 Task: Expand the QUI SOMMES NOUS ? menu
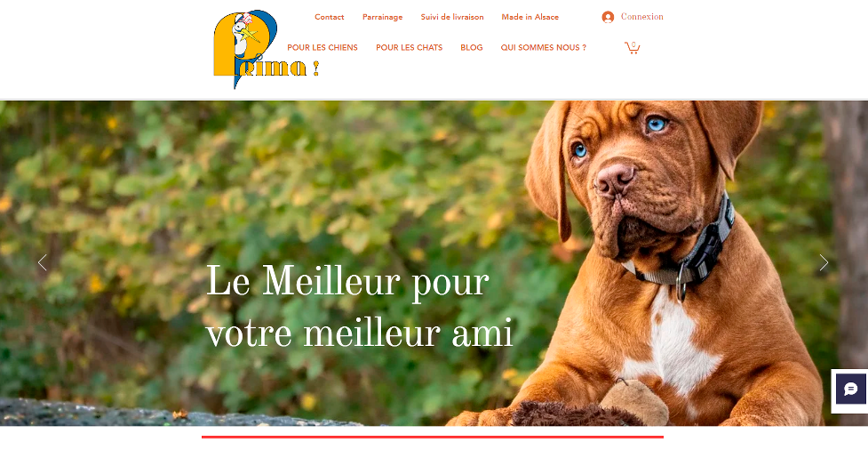pos(544,48)
